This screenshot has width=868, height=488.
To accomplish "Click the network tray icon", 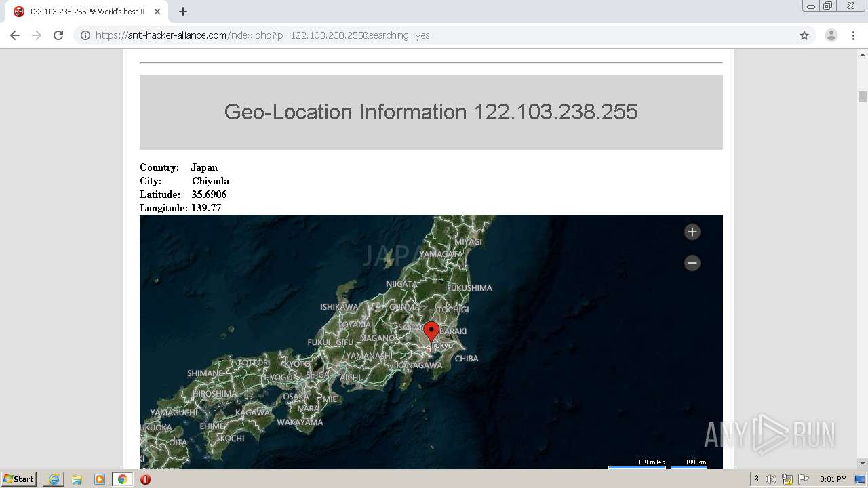I will (787, 479).
